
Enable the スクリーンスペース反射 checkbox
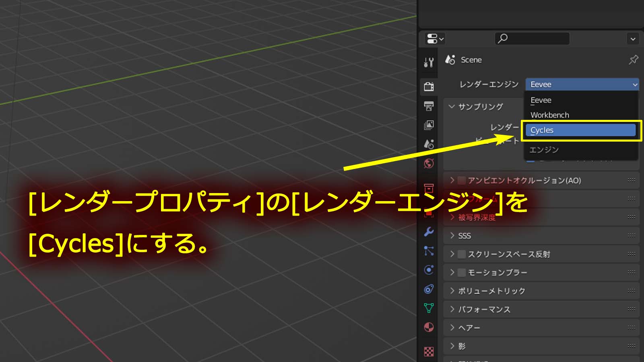coord(462,254)
